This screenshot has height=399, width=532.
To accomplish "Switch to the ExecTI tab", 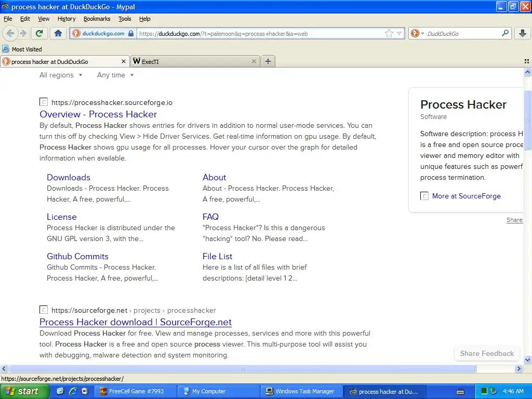I will point(196,61).
